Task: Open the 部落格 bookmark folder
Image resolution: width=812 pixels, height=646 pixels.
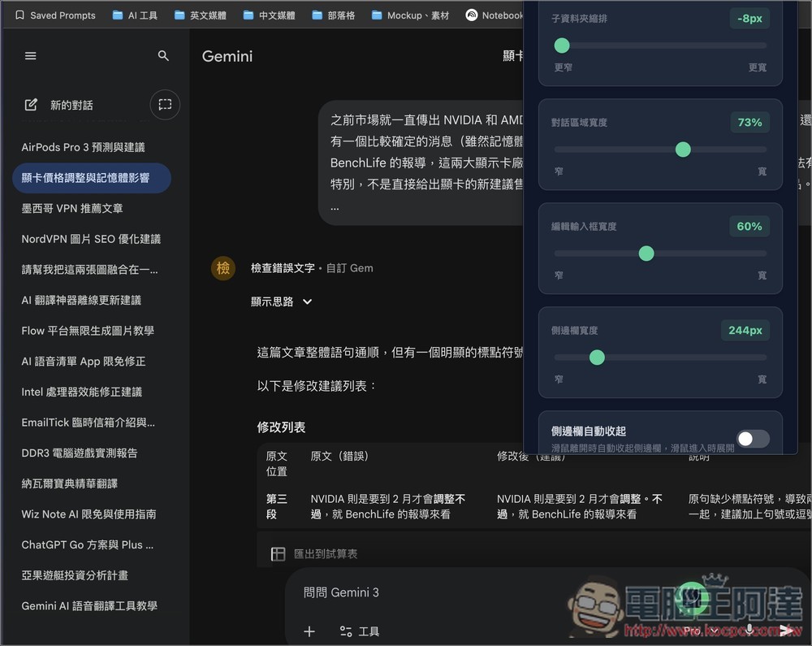Action: (x=335, y=15)
